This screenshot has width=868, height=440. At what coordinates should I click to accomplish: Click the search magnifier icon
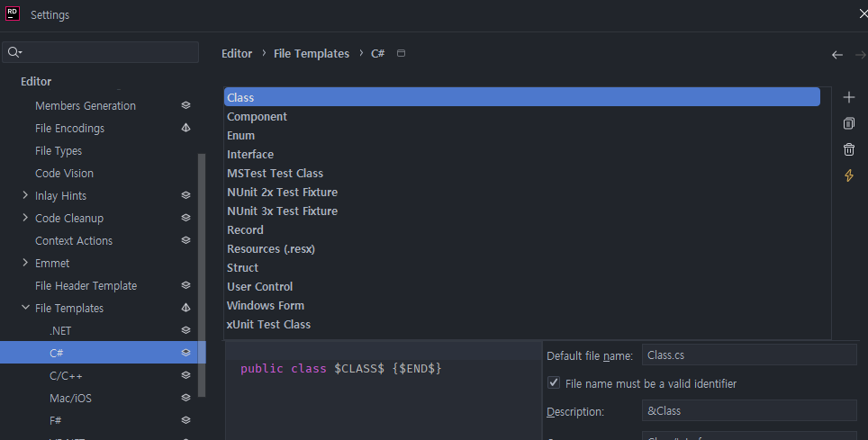pos(14,52)
